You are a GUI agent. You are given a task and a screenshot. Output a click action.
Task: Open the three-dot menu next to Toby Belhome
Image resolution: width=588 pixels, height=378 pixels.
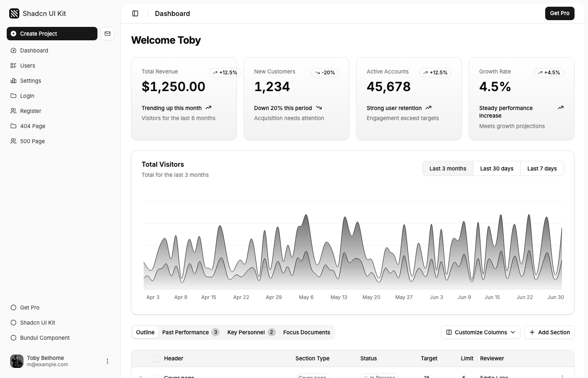pos(107,361)
